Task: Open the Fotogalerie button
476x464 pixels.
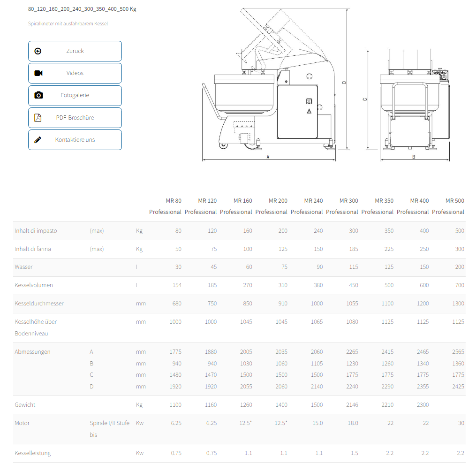Action: (x=75, y=95)
